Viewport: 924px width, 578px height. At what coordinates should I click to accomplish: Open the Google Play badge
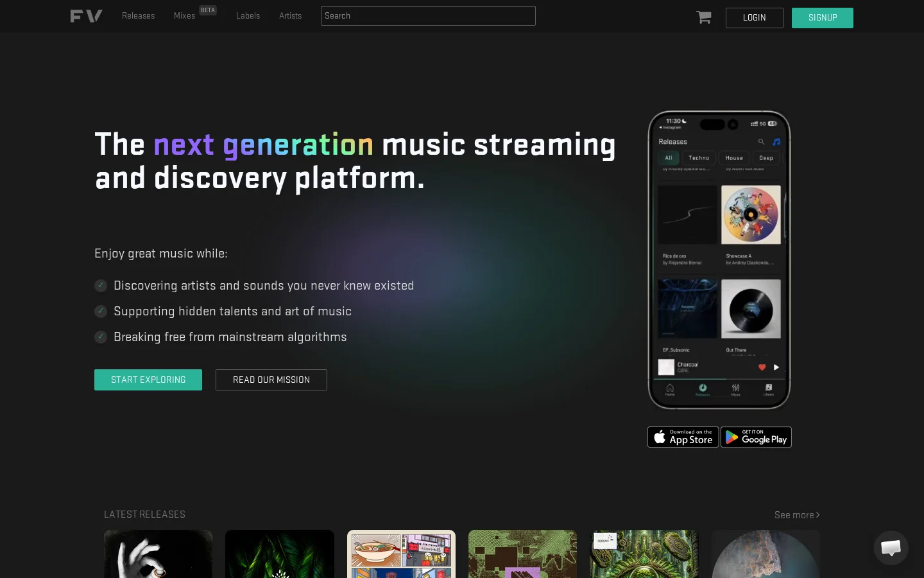pos(756,437)
